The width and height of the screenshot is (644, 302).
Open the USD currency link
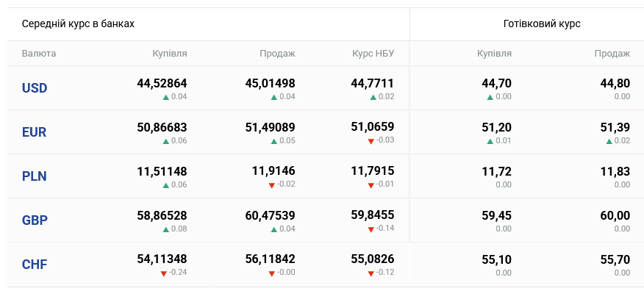[35, 88]
